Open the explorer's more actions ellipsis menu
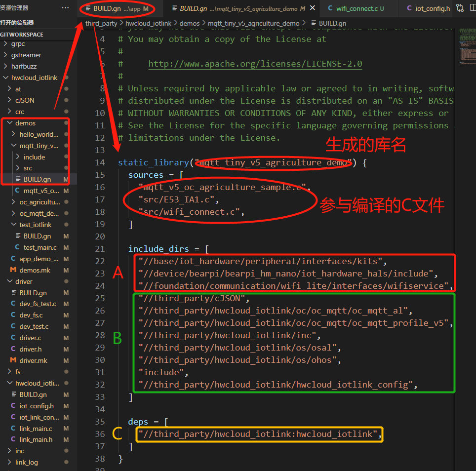The width and height of the screenshot is (476, 471). [x=65, y=8]
